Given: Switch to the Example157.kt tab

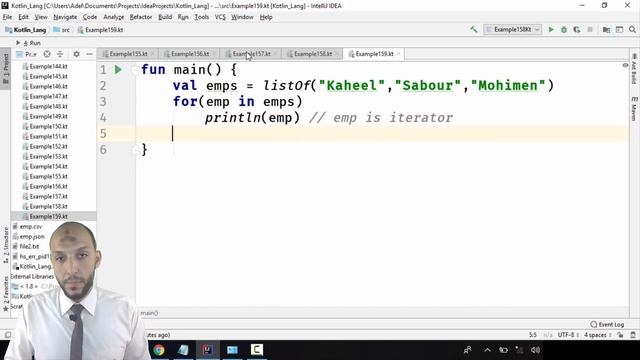Looking at the screenshot, I should point(251,54).
